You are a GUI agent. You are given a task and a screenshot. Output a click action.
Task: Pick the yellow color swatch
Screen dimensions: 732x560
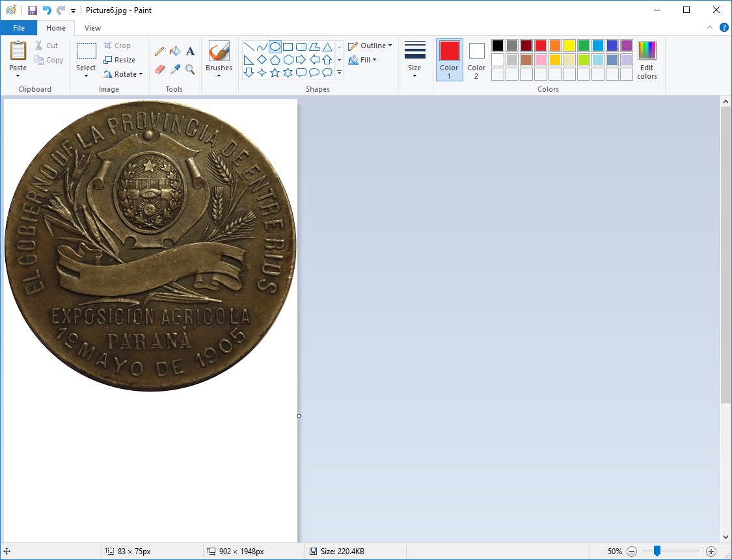(569, 46)
